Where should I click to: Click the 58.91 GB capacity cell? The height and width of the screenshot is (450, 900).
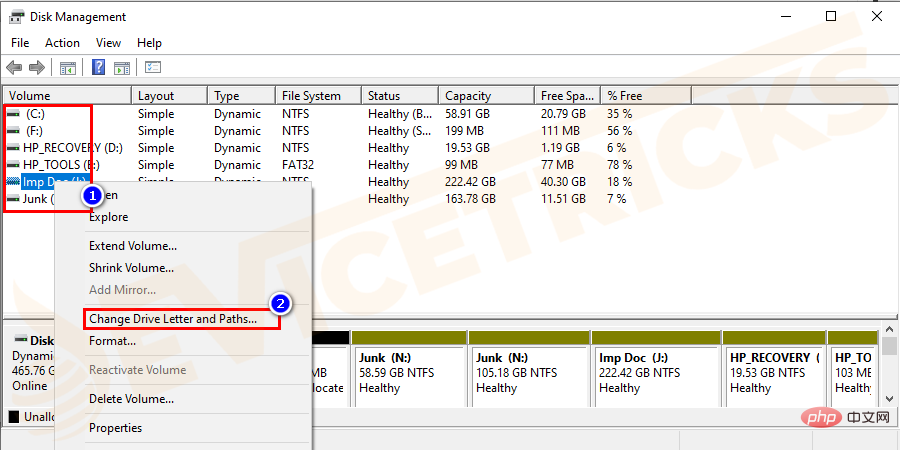tap(467, 114)
